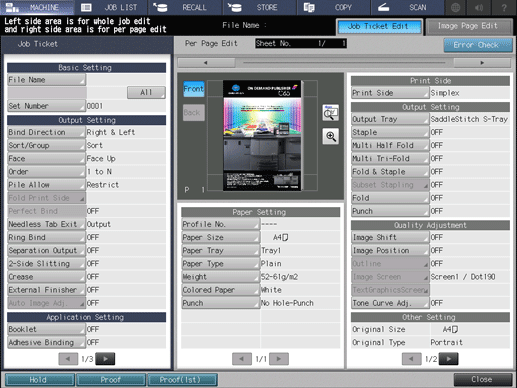This screenshot has width=517, height=388.
Task: Click the globe icon in top bar
Action: [455, 7]
